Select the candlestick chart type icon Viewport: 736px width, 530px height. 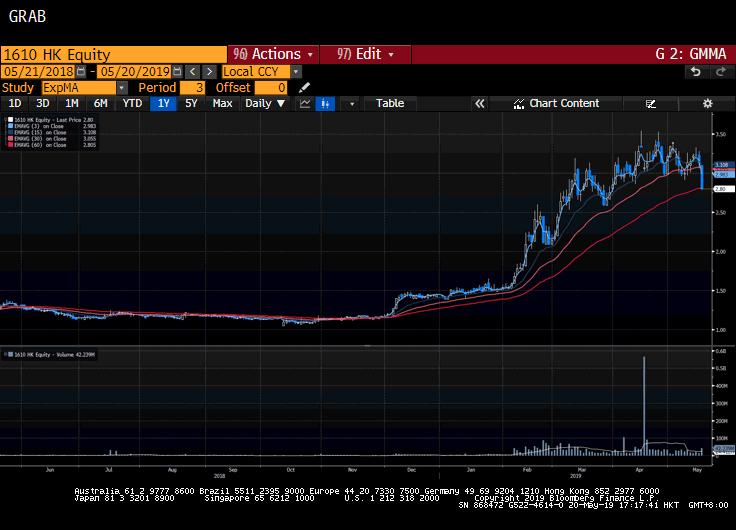[326, 104]
